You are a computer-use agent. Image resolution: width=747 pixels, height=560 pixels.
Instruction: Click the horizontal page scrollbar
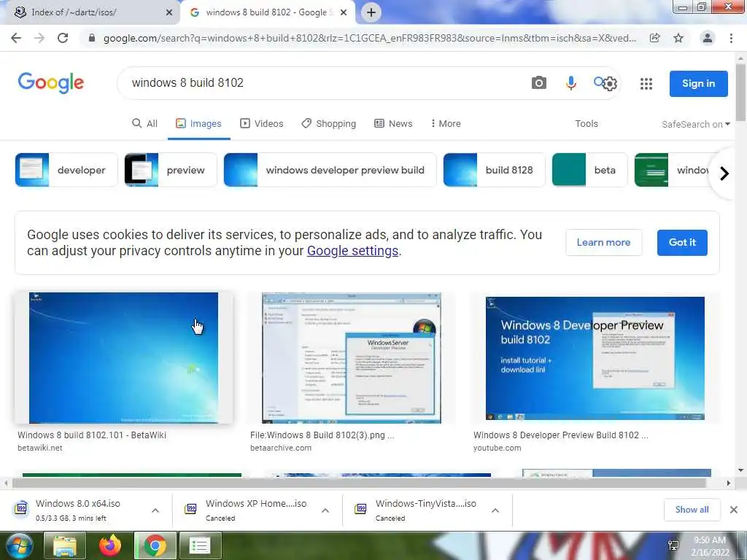pyautogui.click(x=359, y=483)
